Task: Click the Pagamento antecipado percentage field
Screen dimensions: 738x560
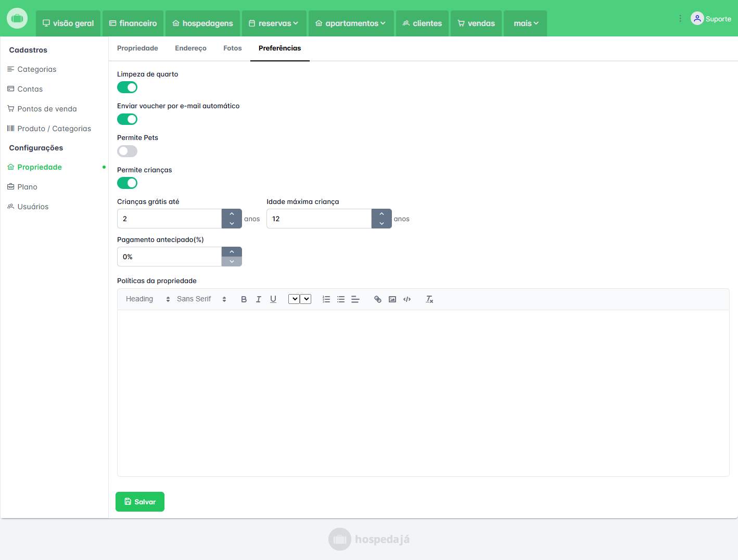Action: tap(169, 257)
